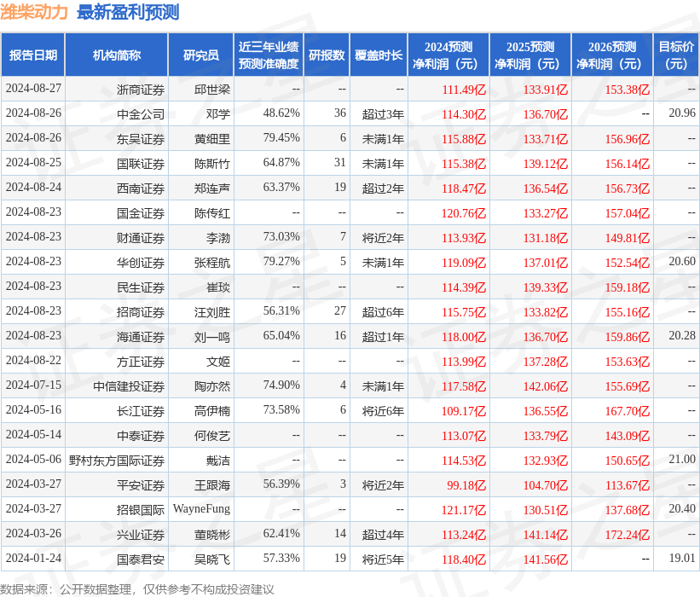Click the date 2024-01-24

point(33,558)
